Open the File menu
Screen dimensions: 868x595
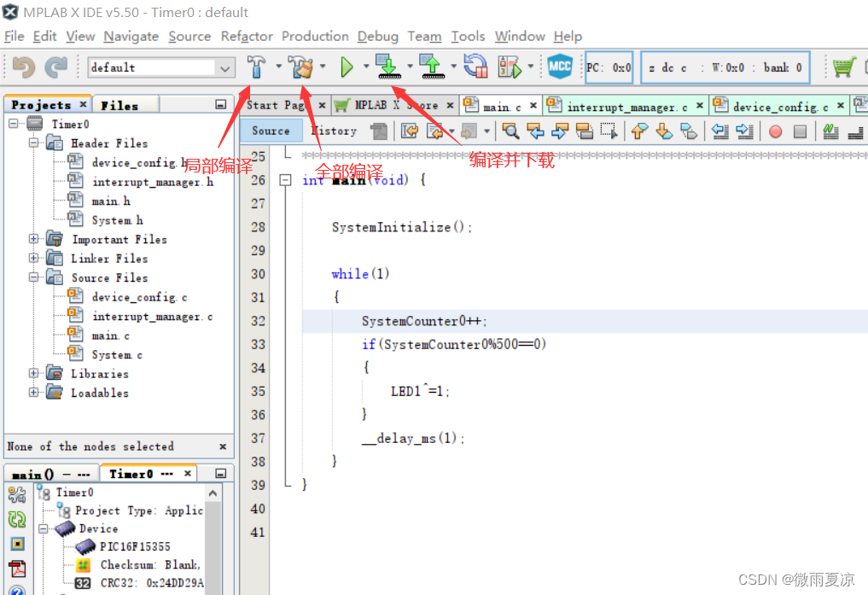[14, 37]
